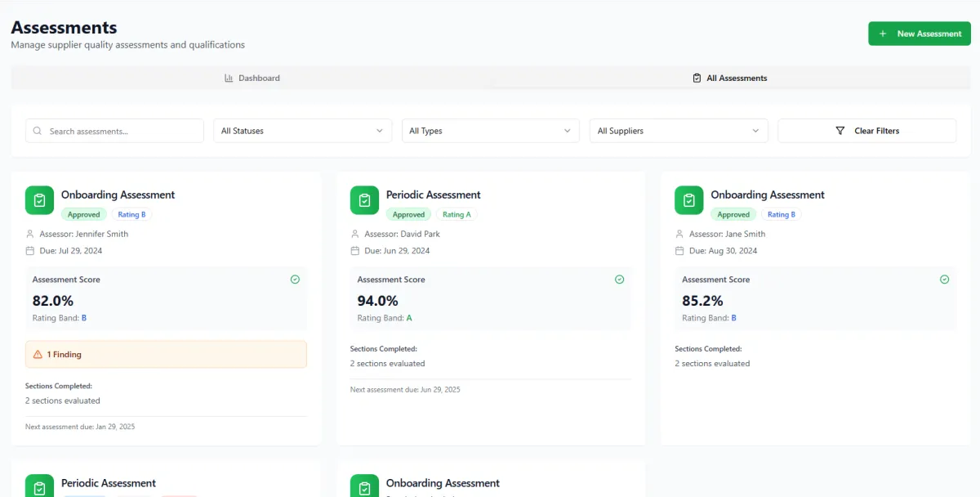The width and height of the screenshot is (980, 497).
Task: Click the green checkmark icon beside 85.2% score
Action: [x=944, y=280]
